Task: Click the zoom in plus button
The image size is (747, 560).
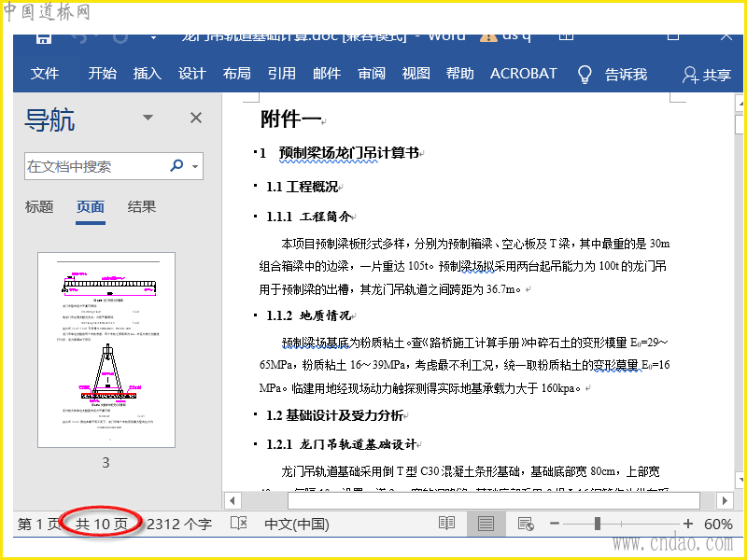Action: (687, 524)
